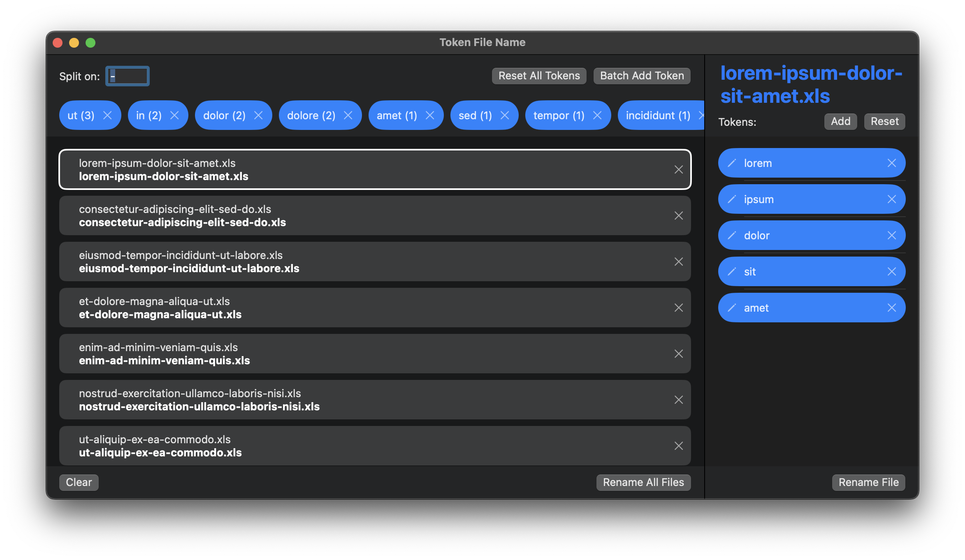Reset tokens for the selected file
Viewport: 965px width, 560px height.
(x=884, y=122)
